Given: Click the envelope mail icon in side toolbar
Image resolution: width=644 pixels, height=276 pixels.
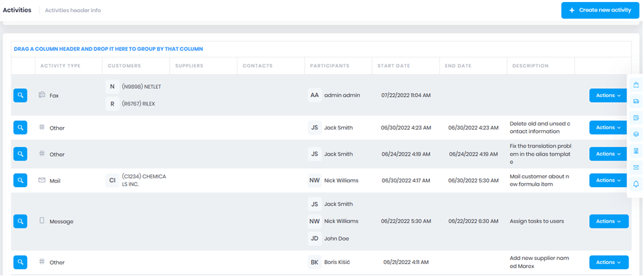Looking at the screenshot, I should [636, 167].
